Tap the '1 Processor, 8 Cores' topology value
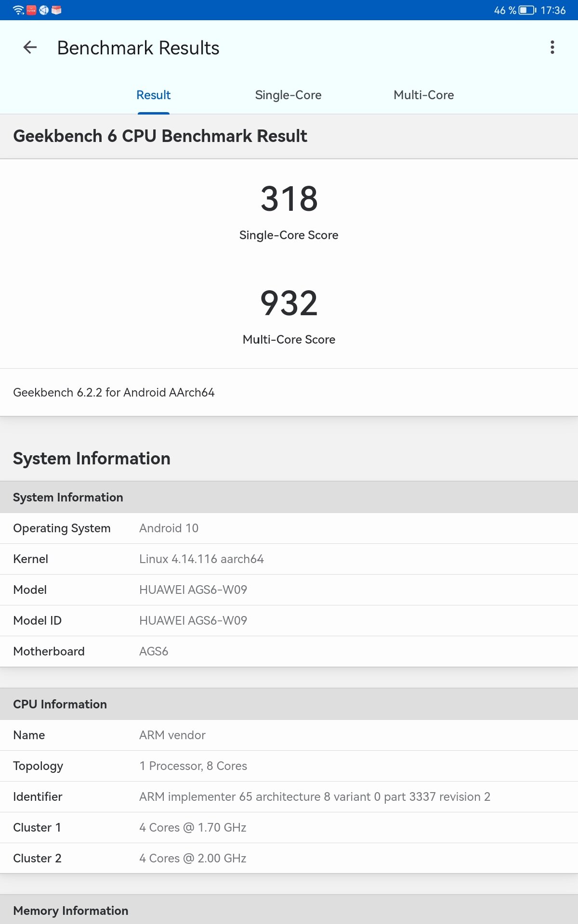The width and height of the screenshot is (578, 924). 193,766
